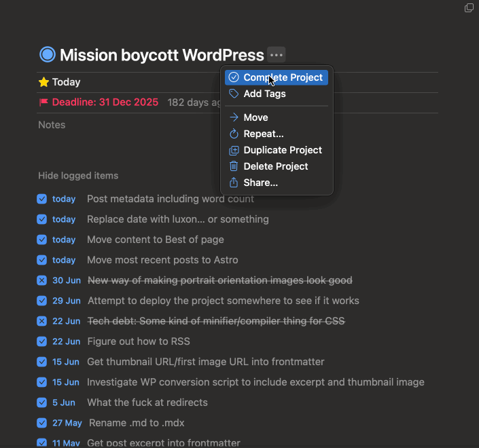Click the blue project progress circle
Viewport: 479px width, 448px height.
coord(48,54)
